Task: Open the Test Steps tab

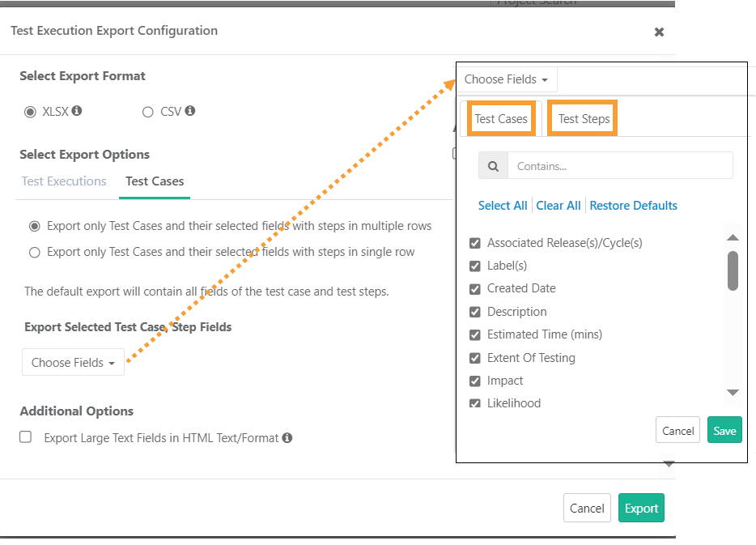Action: [x=584, y=119]
